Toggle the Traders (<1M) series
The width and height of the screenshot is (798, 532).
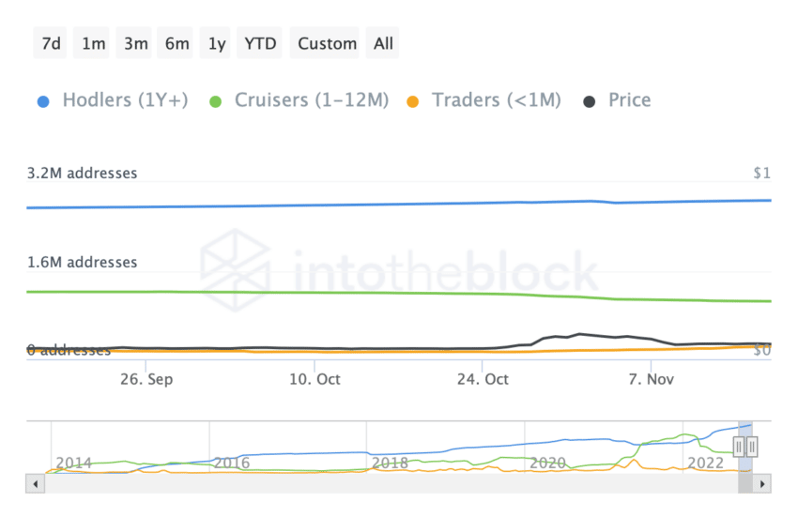(x=483, y=100)
